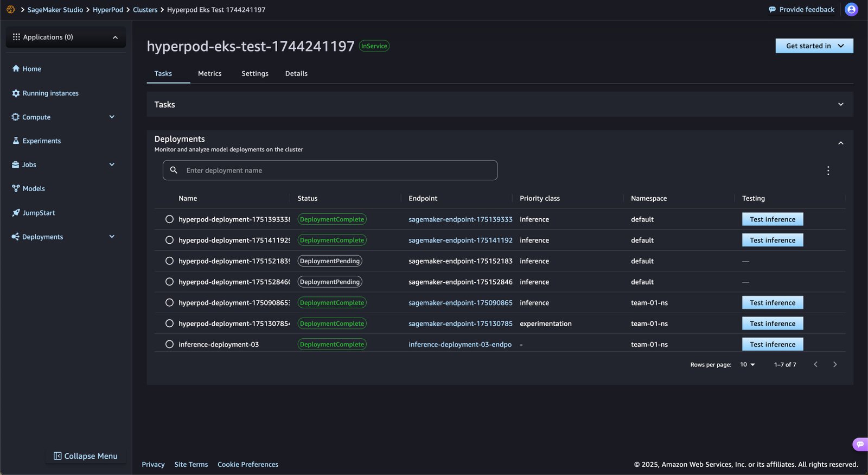Viewport: 868px width, 475px height.
Task: Go to the next page arrow
Action: point(835,364)
